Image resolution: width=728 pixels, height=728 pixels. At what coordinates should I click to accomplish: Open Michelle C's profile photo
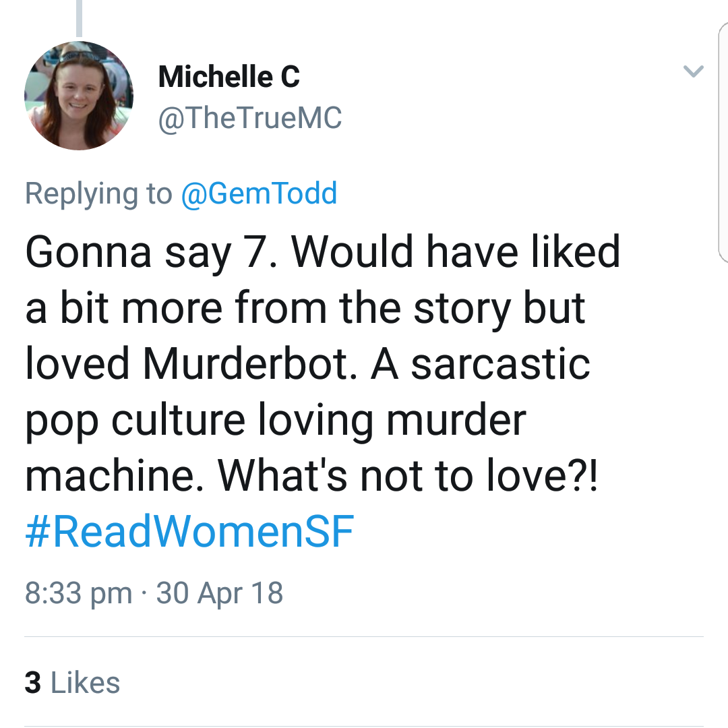pyautogui.click(x=79, y=95)
